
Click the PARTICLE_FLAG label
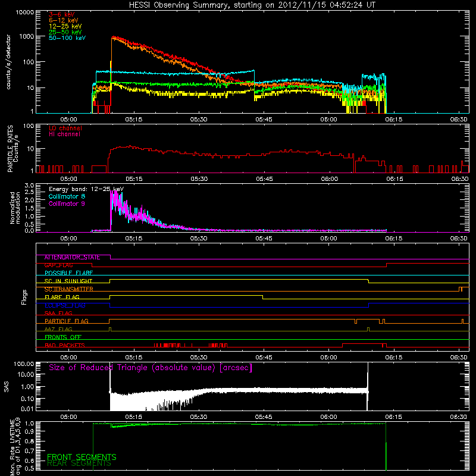(67, 321)
